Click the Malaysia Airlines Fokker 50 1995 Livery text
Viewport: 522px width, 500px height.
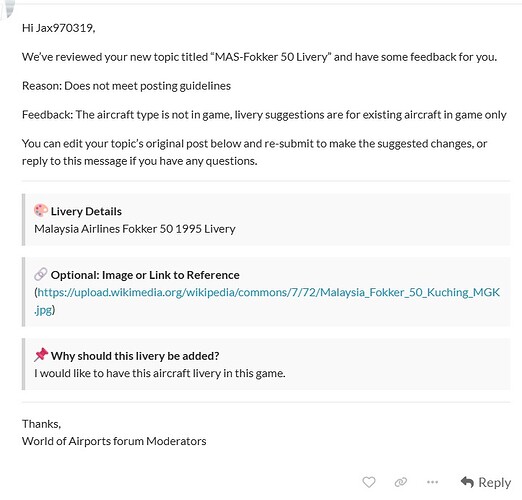(135, 229)
